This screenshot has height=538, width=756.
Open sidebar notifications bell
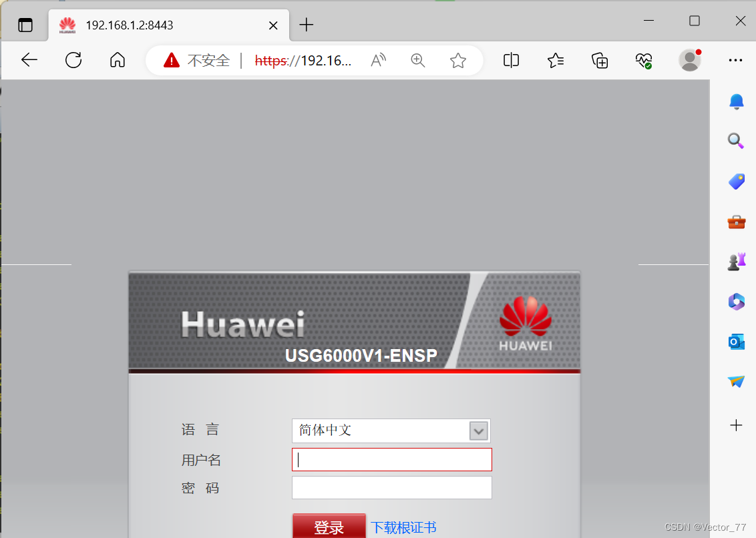(x=736, y=101)
